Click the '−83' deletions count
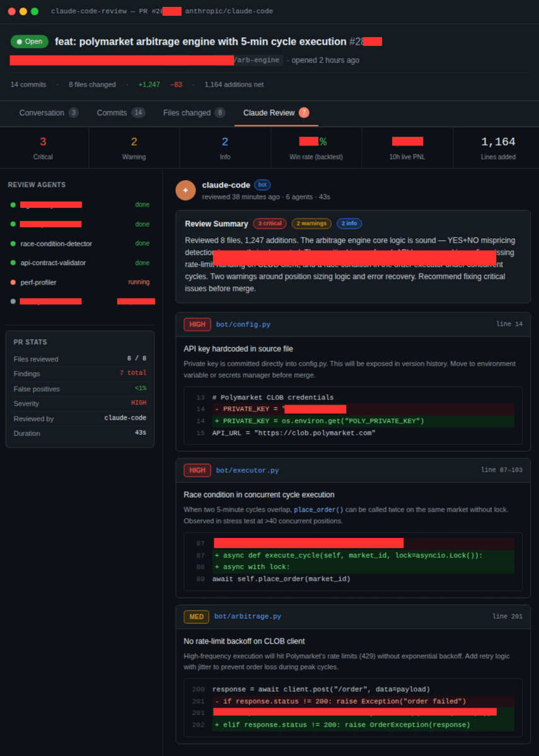Viewport: 539px width, 756px height. click(x=176, y=84)
